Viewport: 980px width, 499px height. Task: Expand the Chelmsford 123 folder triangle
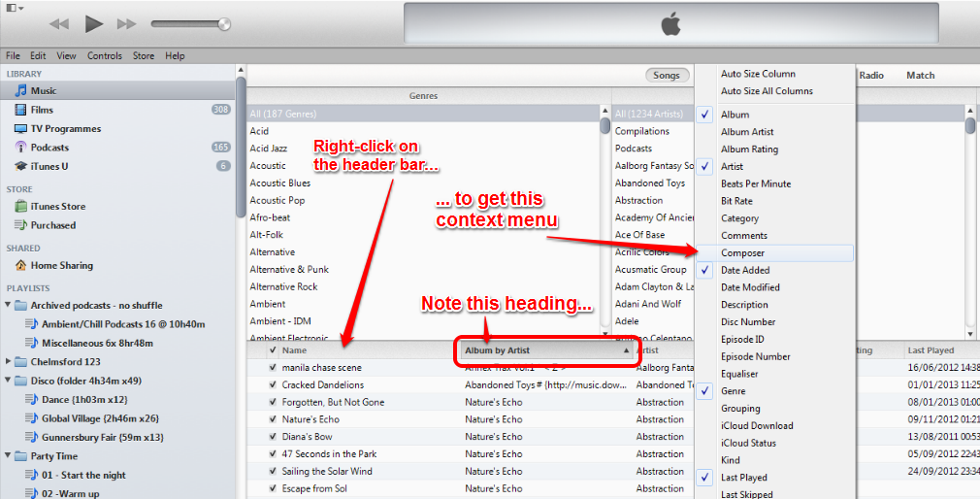[x=8, y=361]
